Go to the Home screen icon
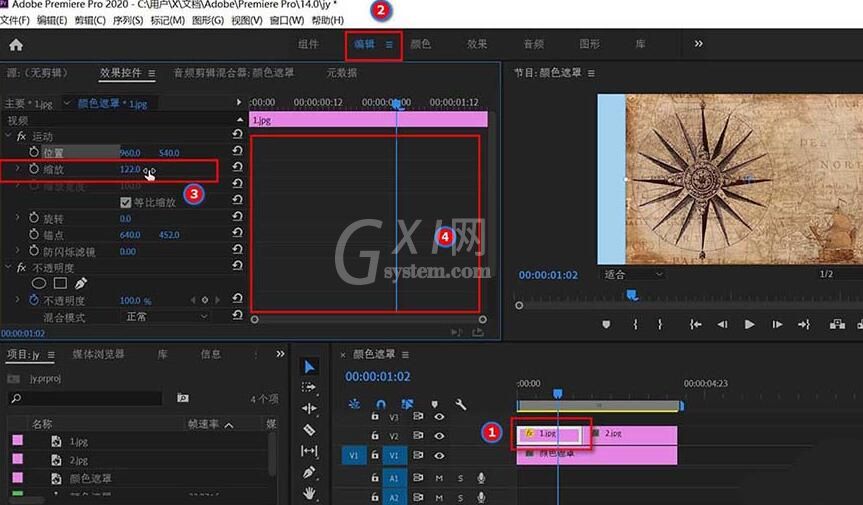Image resolution: width=863 pixels, height=505 pixels. [16, 45]
